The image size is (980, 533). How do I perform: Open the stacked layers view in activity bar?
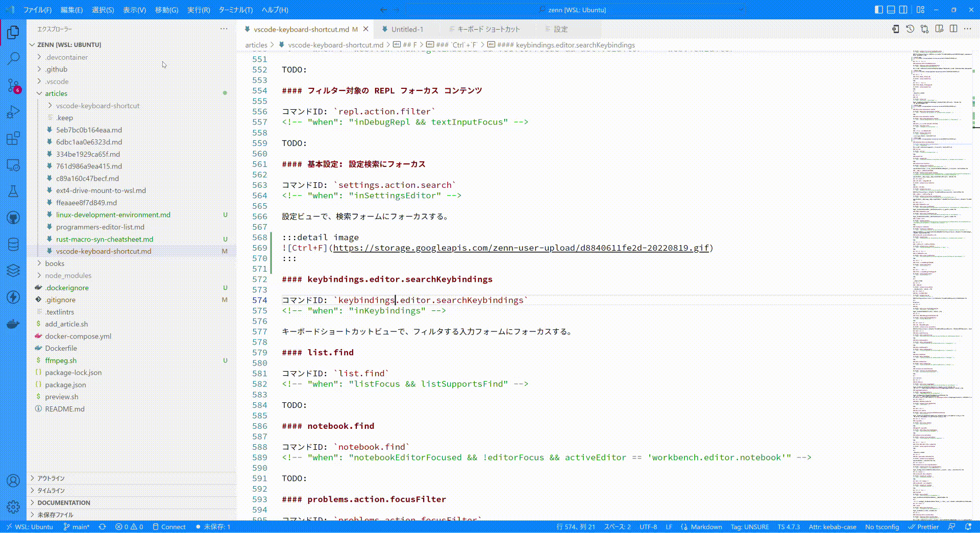13,271
